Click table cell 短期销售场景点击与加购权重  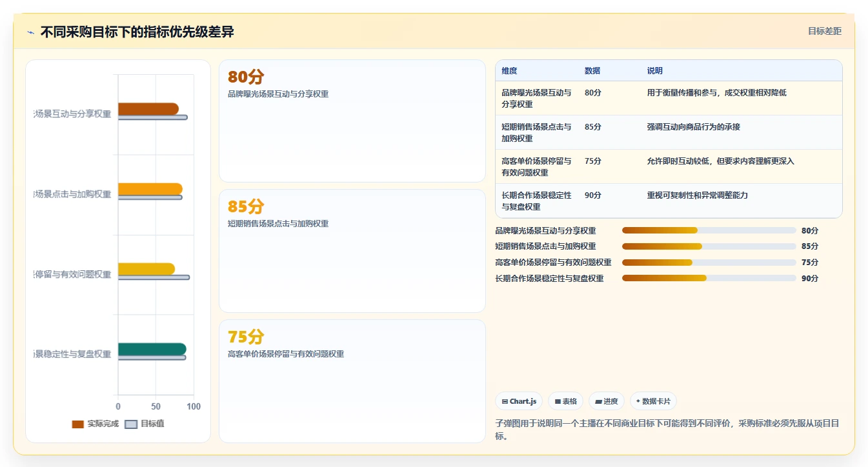coord(536,132)
